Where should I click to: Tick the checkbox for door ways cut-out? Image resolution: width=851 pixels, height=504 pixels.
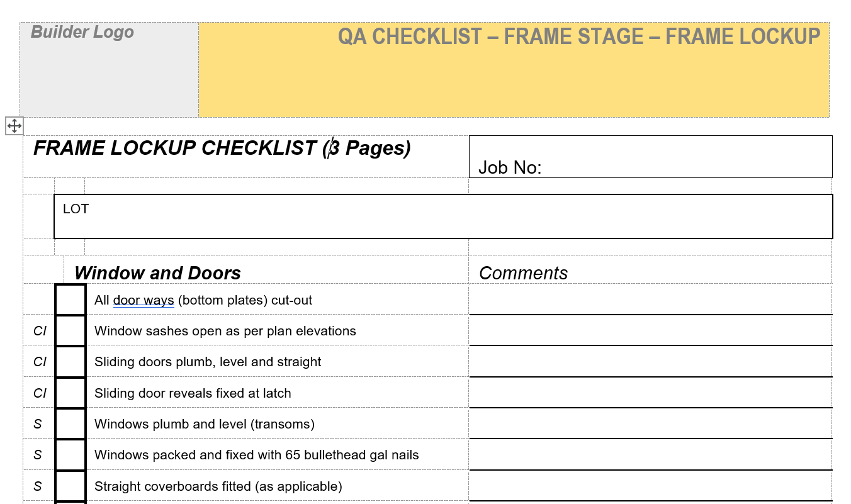tap(70, 300)
